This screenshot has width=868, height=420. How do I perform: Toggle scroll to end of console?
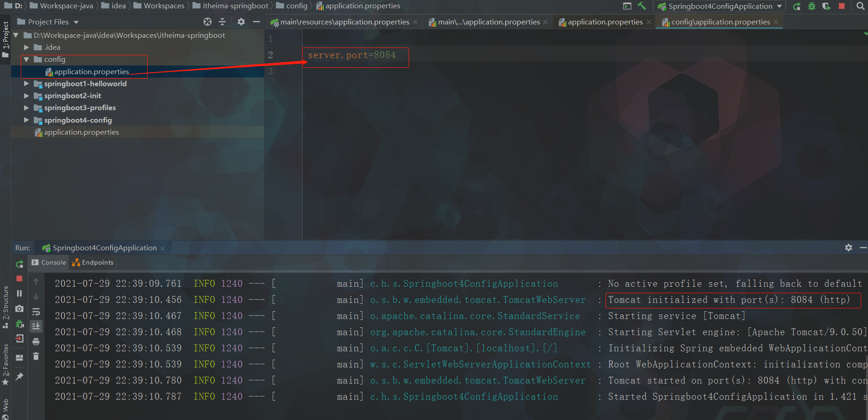click(36, 326)
